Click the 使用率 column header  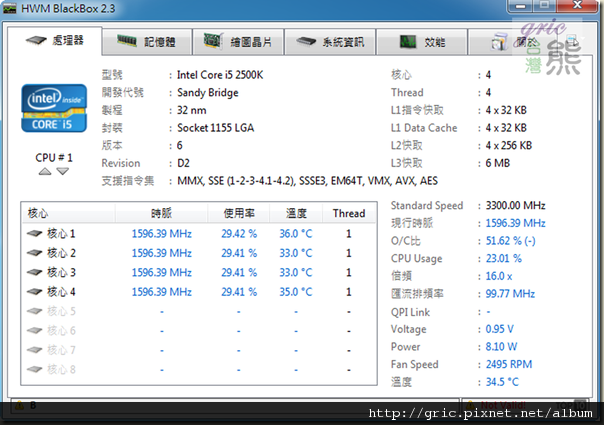239,213
